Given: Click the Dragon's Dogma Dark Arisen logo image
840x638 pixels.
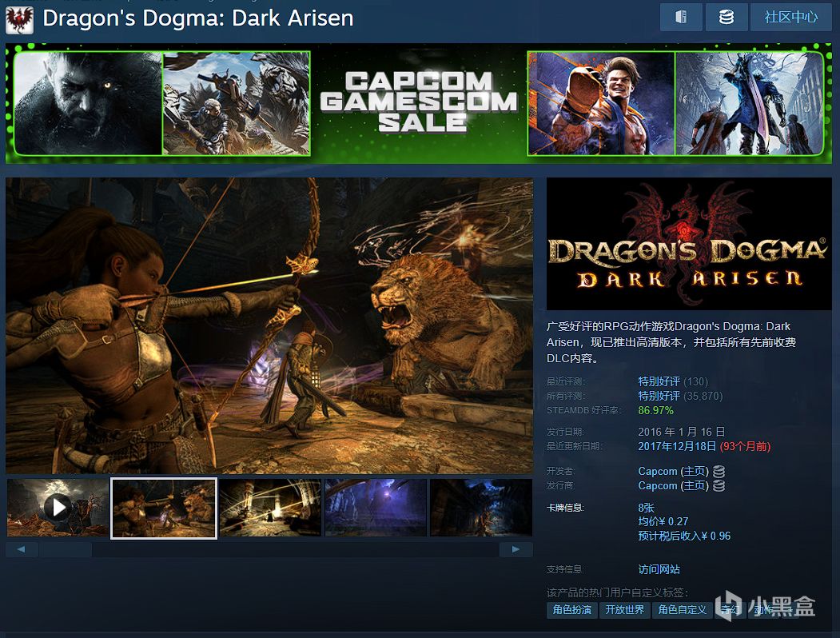Looking at the screenshot, I should pos(689,244).
